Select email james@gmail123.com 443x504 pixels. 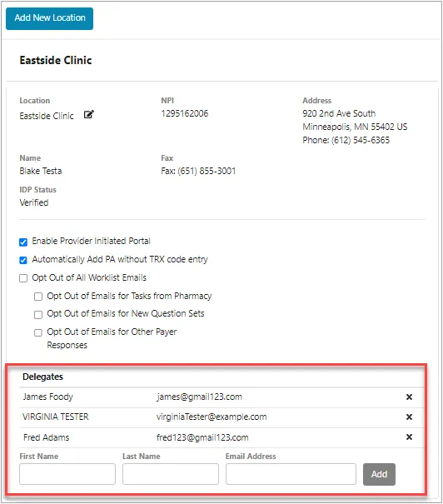pos(199,397)
